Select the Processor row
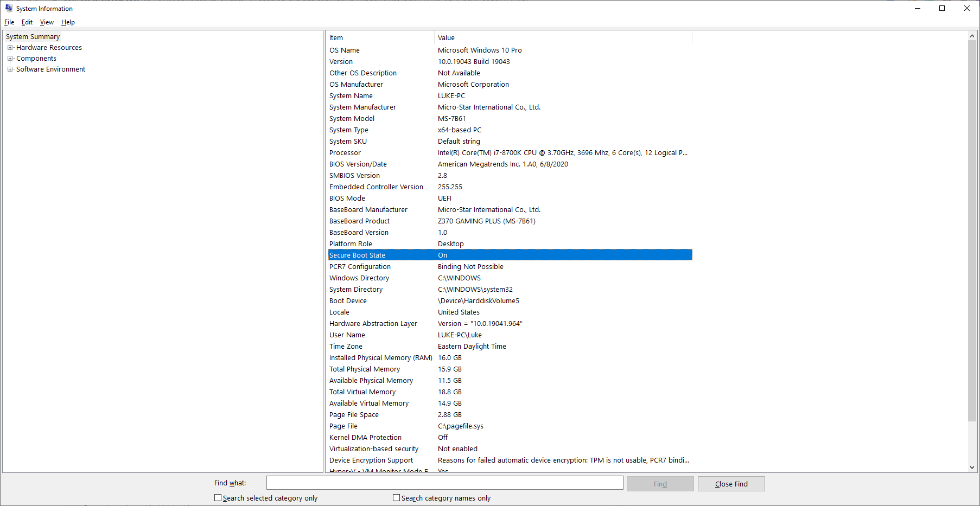This screenshot has height=506, width=980. tap(510, 153)
